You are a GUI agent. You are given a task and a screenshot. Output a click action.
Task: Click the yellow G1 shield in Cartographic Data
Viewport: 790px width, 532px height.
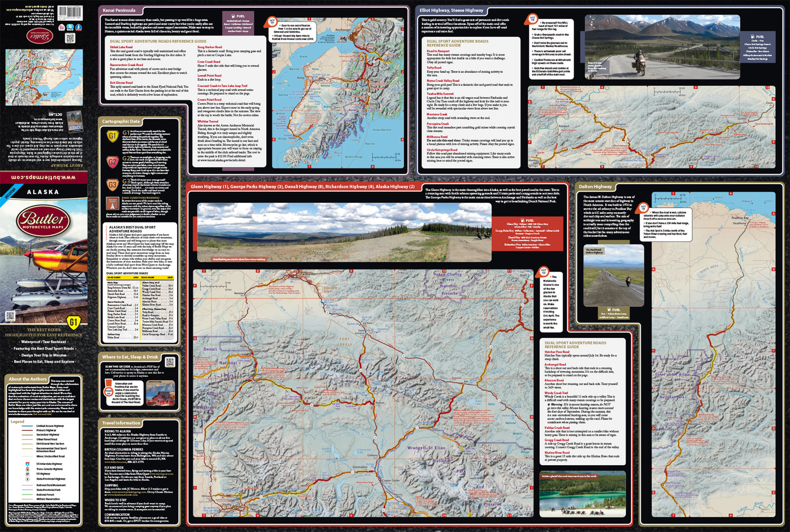pos(112,136)
